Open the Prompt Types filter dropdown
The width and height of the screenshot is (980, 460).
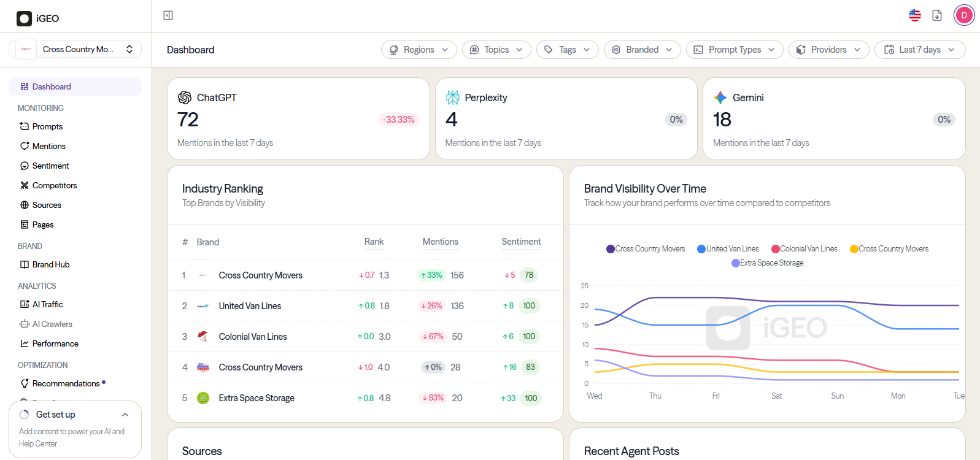735,50
